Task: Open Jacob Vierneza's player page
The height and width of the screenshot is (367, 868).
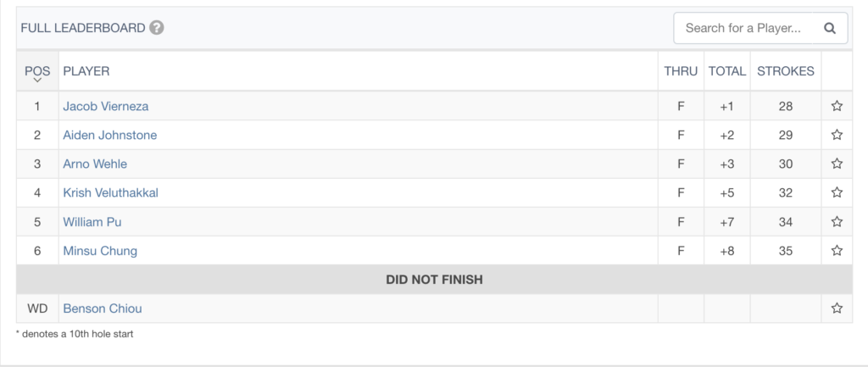Action: coord(106,106)
